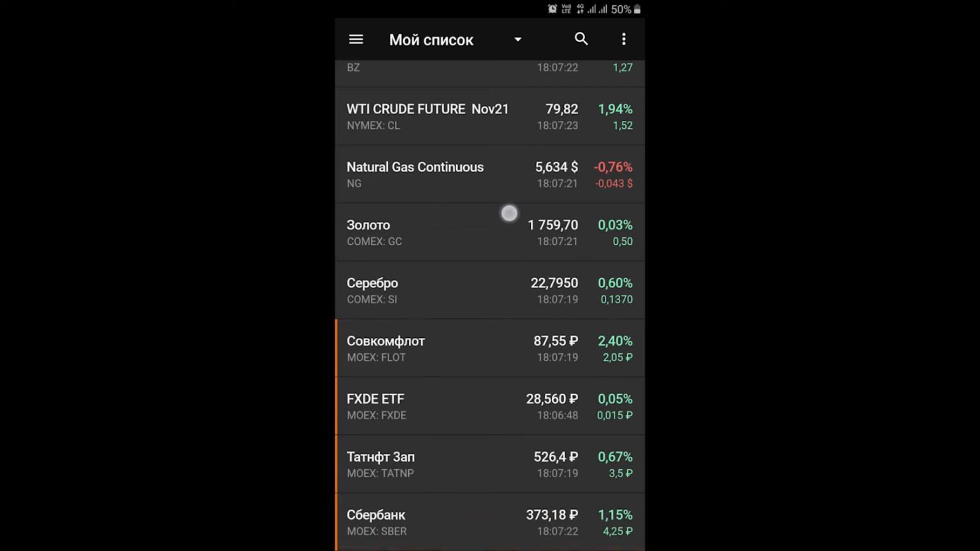
Task: Expand Natural Gas Continuous quote details
Action: (x=490, y=174)
